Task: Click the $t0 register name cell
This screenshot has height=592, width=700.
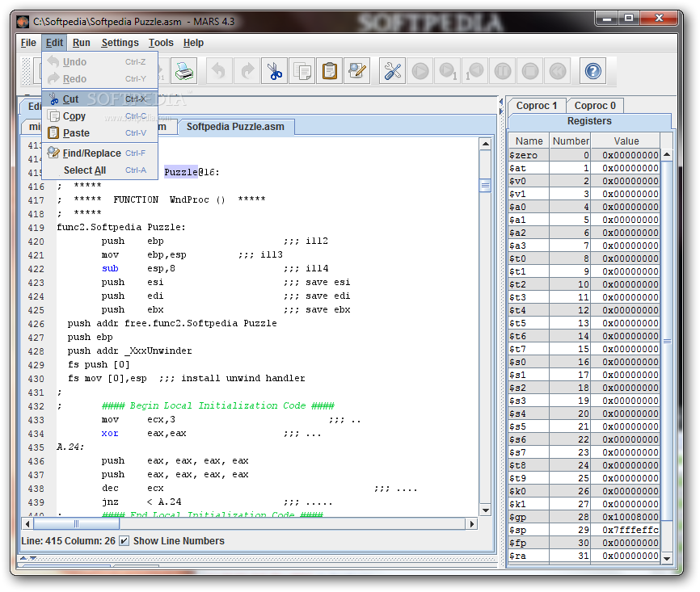Action: click(529, 258)
